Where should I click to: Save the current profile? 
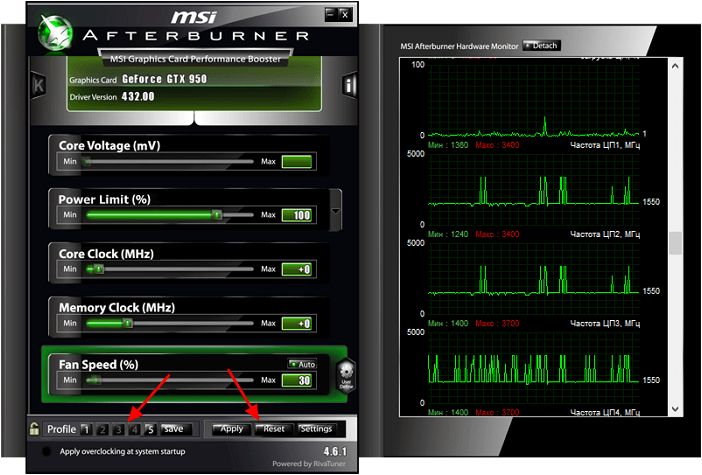[x=176, y=429]
